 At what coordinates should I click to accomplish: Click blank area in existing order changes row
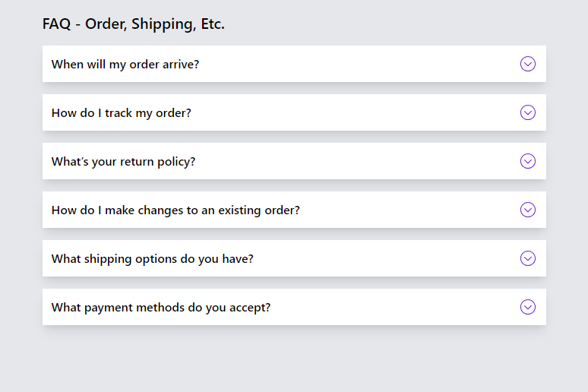point(409,210)
